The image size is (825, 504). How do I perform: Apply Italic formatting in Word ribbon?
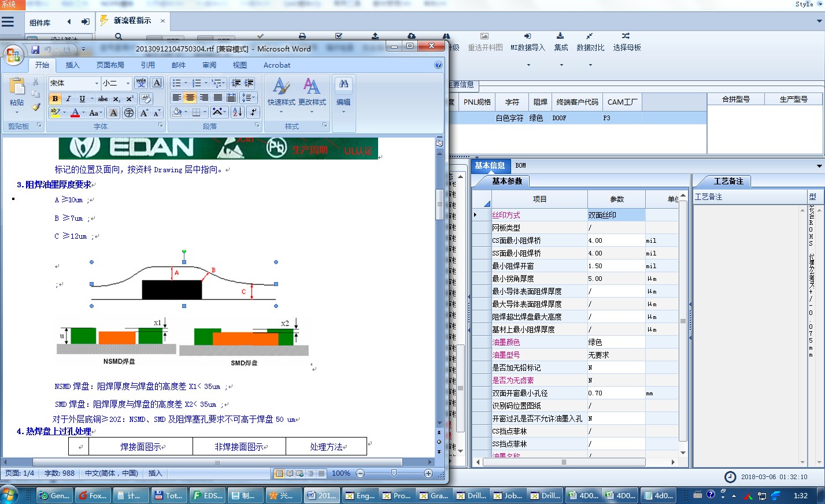coord(68,99)
